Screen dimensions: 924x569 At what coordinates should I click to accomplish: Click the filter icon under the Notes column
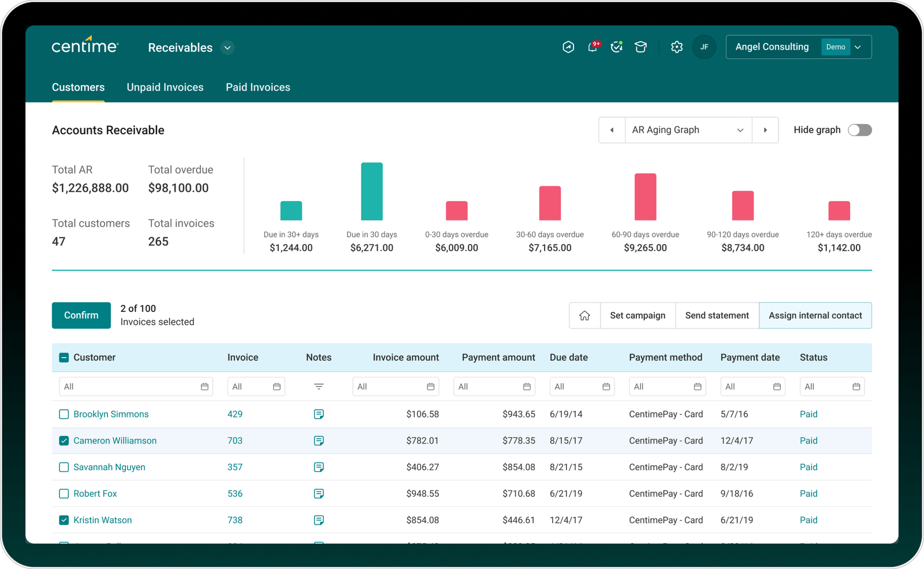[319, 386]
